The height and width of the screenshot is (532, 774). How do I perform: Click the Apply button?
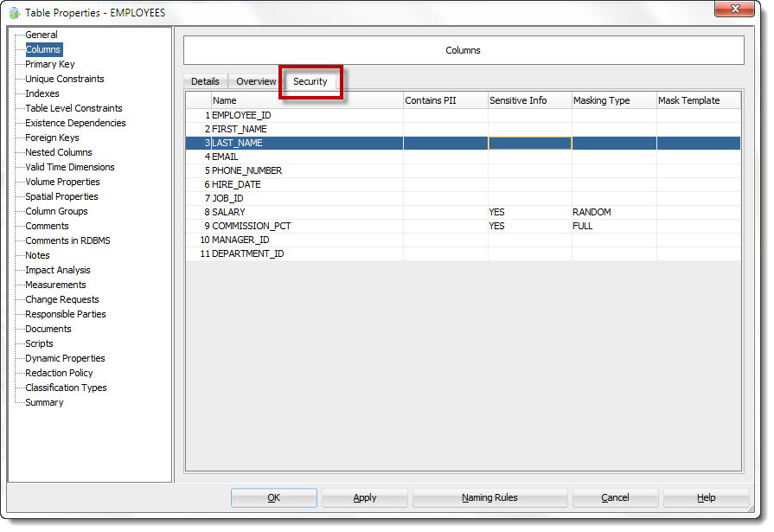[x=365, y=498]
